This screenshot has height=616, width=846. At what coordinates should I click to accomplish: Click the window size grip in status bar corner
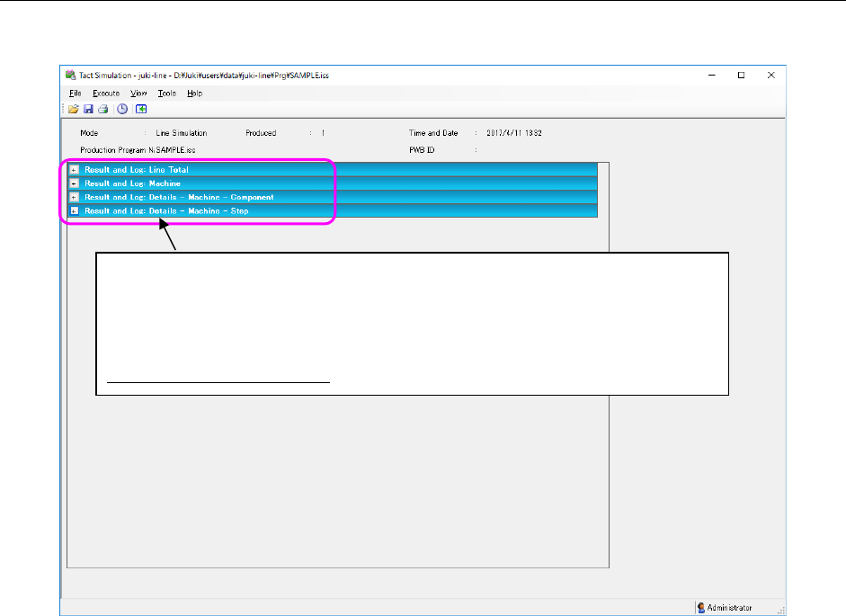pyautogui.click(x=781, y=610)
